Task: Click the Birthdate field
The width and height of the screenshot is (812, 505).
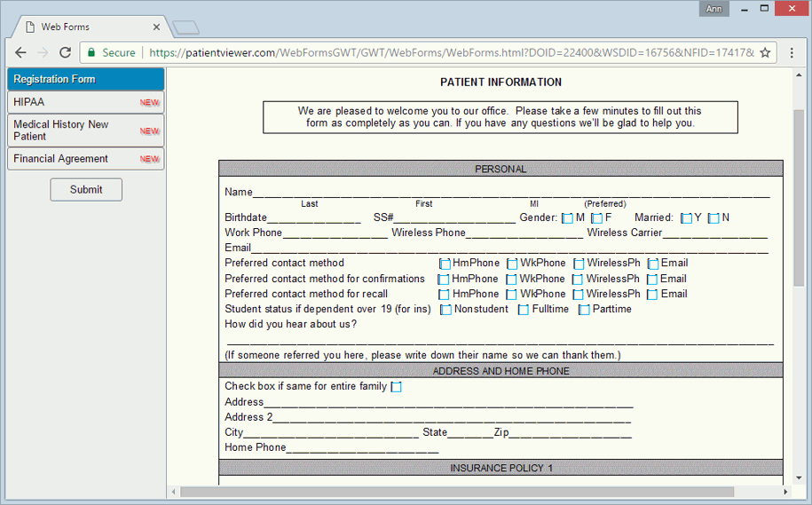Action: point(314,217)
